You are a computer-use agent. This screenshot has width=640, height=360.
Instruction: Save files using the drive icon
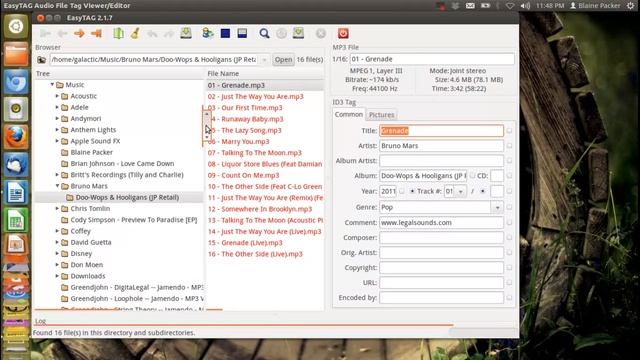[x=186, y=33]
